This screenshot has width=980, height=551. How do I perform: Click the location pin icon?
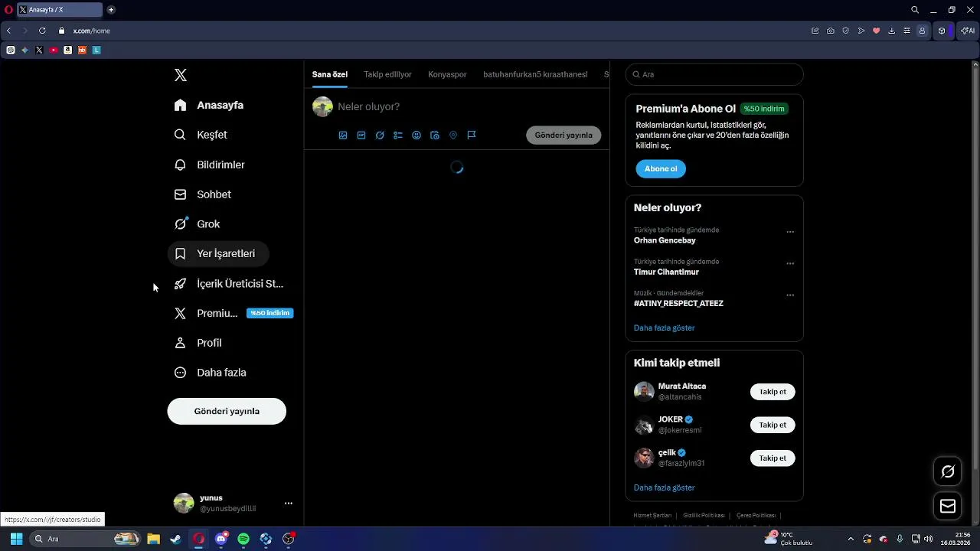(x=453, y=135)
